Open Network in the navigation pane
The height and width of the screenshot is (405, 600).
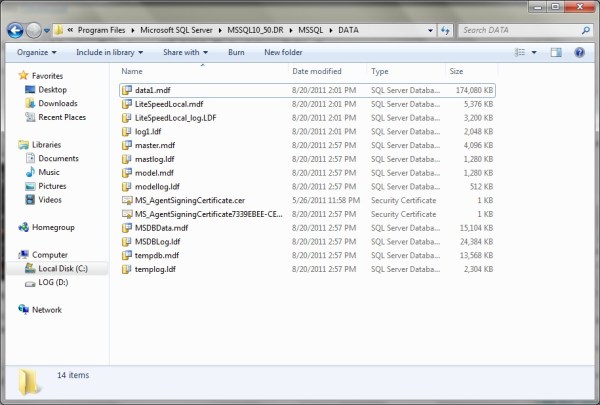(46, 310)
